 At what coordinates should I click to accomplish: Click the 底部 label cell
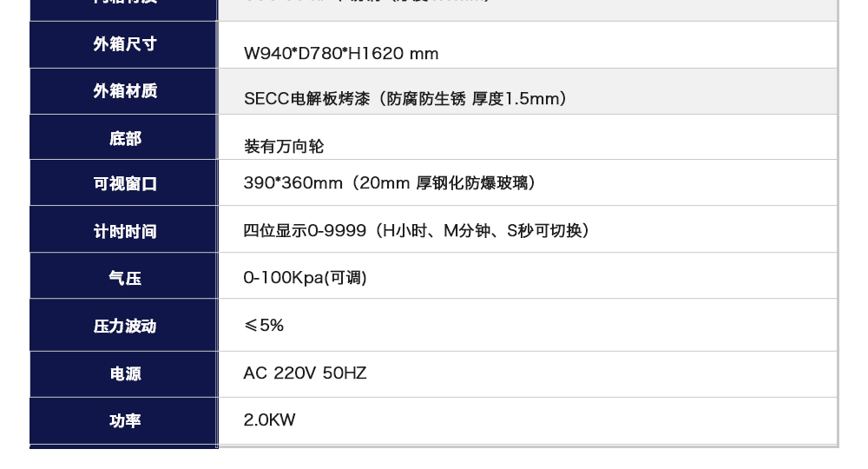click(124, 138)
